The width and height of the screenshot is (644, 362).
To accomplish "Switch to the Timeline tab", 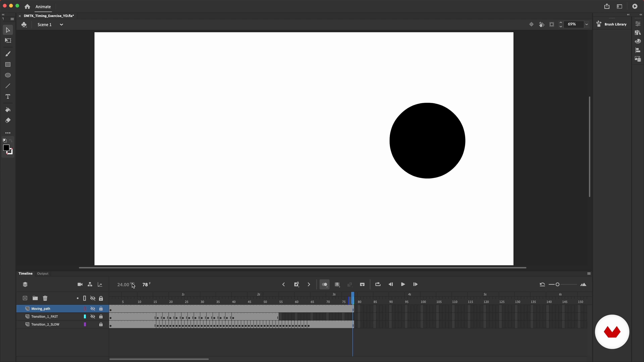I will pyautogui.click(x=25, y=273).
